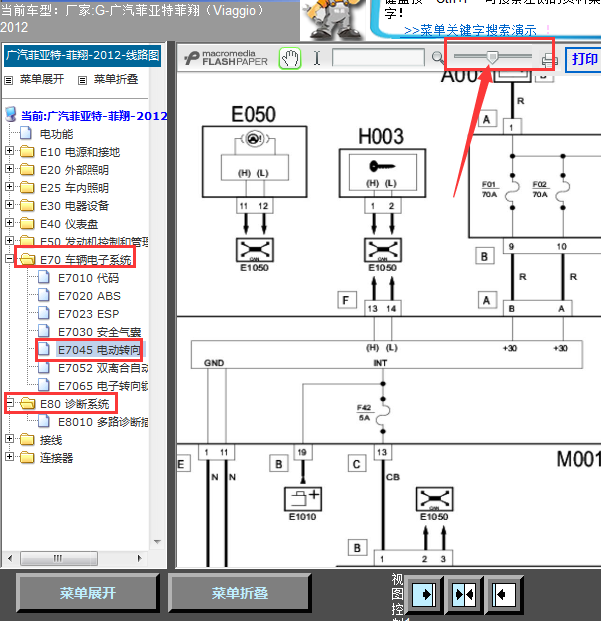Screen dimensions: 601x621
Task: Open E7023 ESP wiring diagram
Action: 88,314
